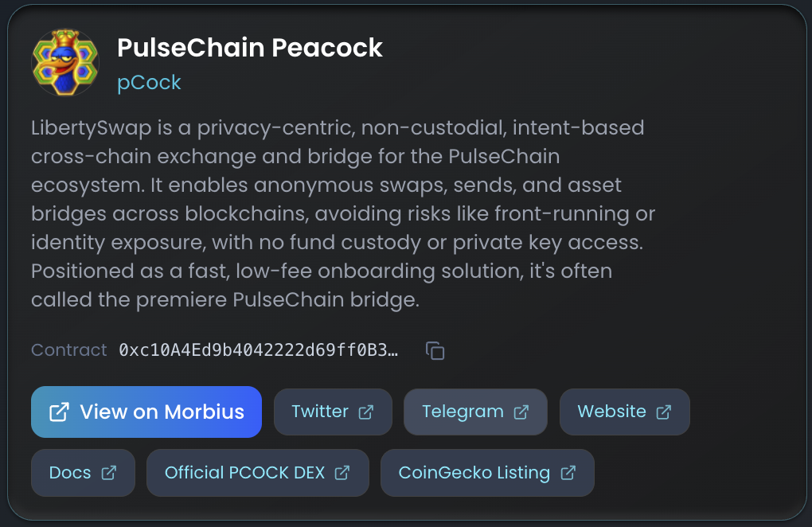Visit the Website link

click(x=611, y=412)
